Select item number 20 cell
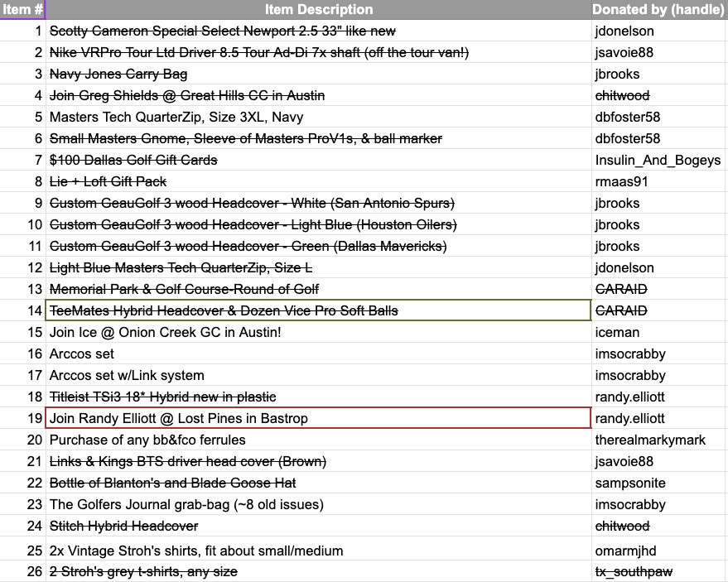The height and width of the screenshot is (582, 728). point(22,440)
